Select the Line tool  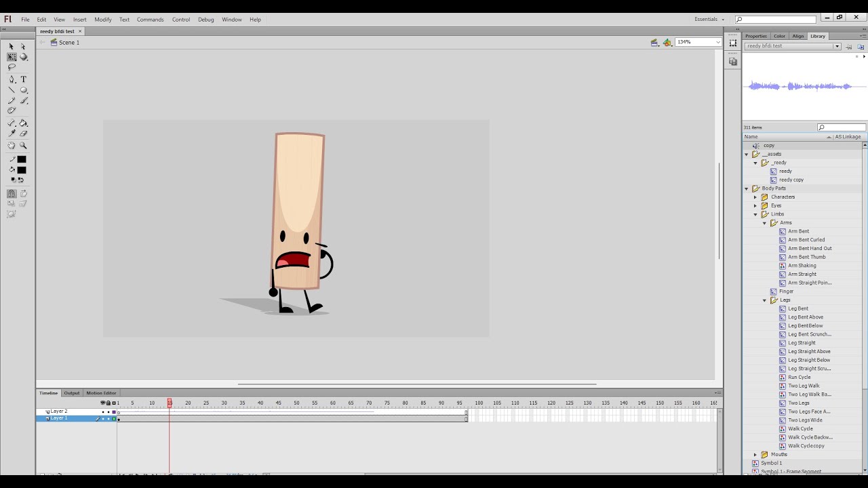click(x=12, y=90)
